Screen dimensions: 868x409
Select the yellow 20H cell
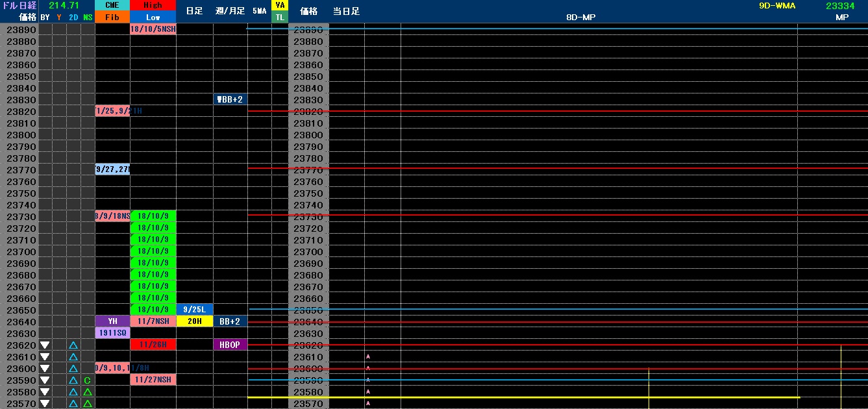(x=195, y=321)
